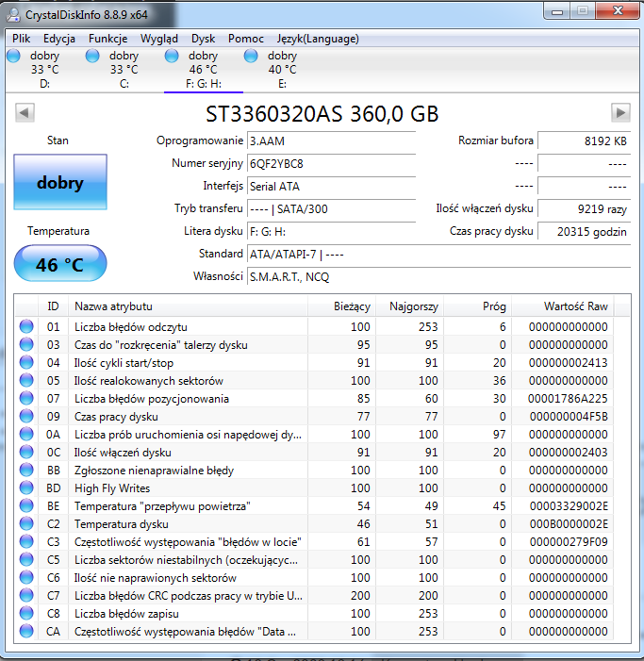Viewport: 644px width, 661px height.
Task: Click status orb for attribute 05
Action: coord(26,380)
